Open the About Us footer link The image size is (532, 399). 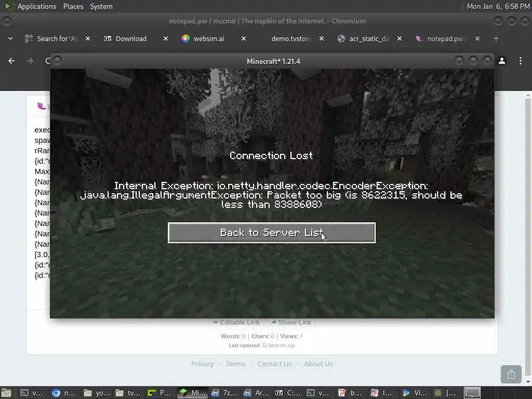[318, 364]
